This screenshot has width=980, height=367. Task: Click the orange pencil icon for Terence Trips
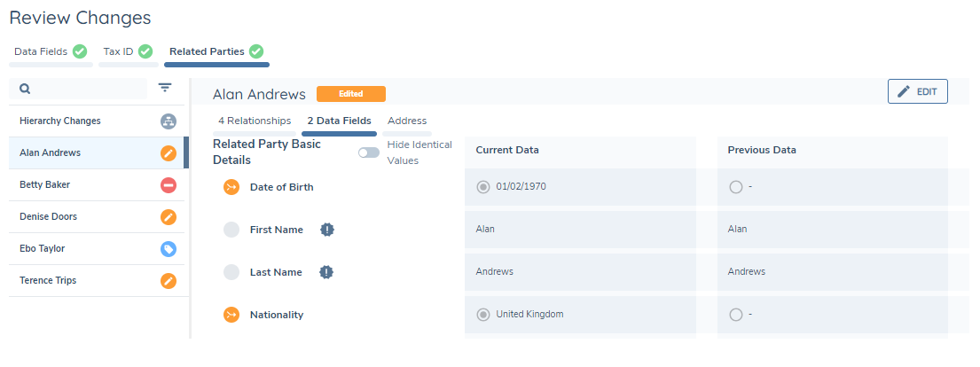point(169,281)
